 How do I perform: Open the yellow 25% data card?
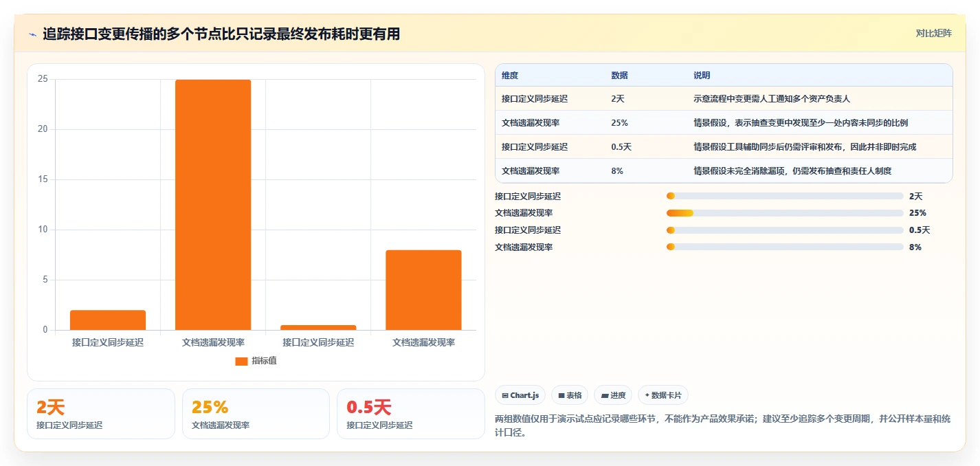click(256, 414)
